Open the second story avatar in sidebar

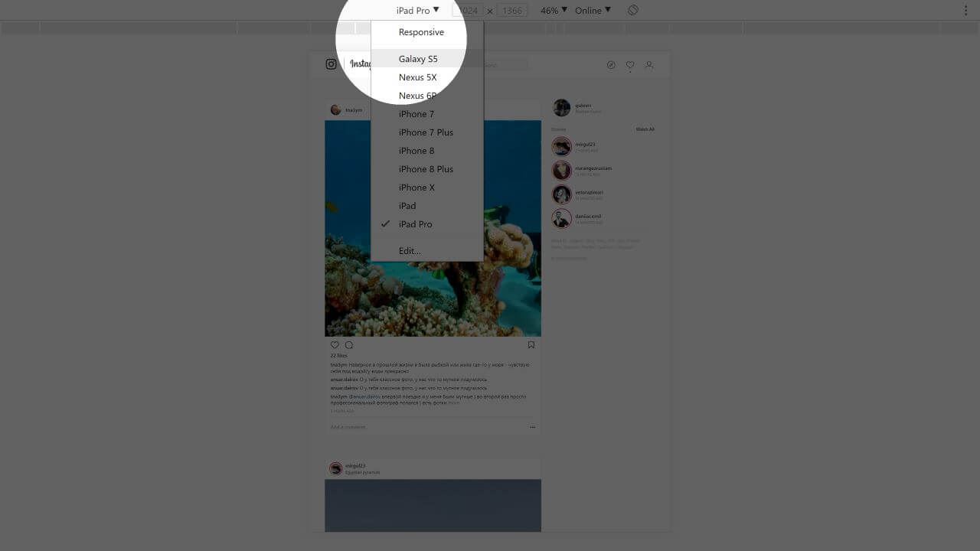pyautogui.click(x=562, y=170)
